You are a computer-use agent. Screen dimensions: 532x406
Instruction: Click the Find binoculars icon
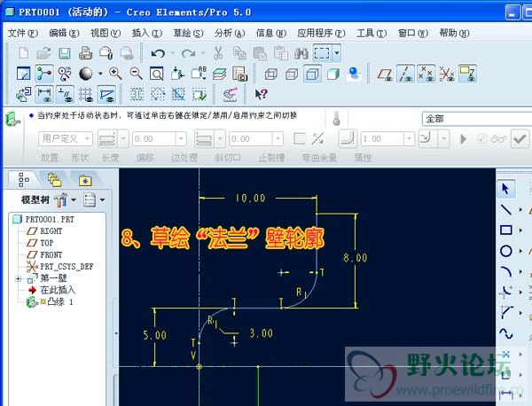click(x=301, y=53)
